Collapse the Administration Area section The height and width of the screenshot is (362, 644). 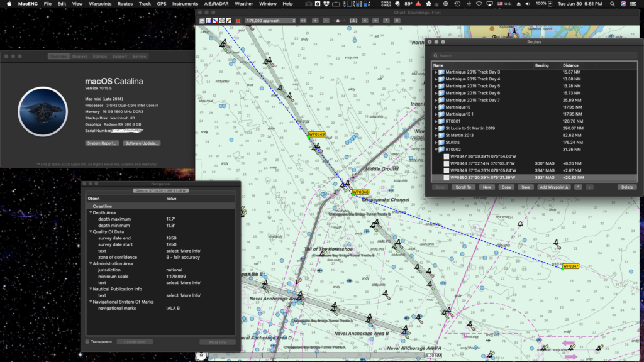(x=91, y=263)
